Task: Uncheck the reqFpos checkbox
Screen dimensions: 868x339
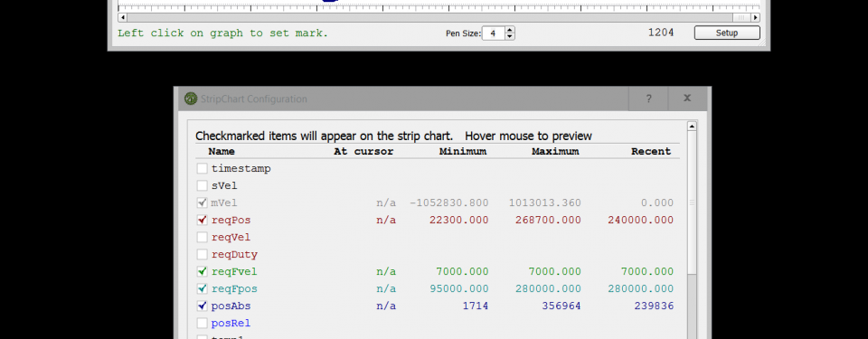Action: pyautogui.click(x=202, y=288)
